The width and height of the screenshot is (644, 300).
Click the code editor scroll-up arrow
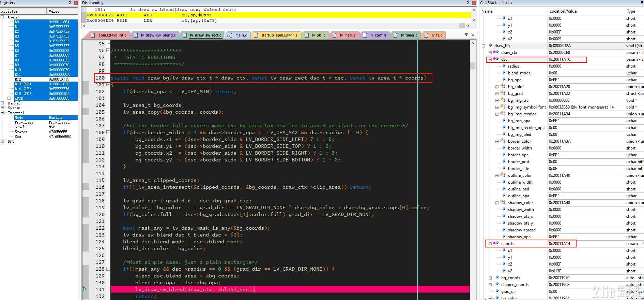[473, 43]
